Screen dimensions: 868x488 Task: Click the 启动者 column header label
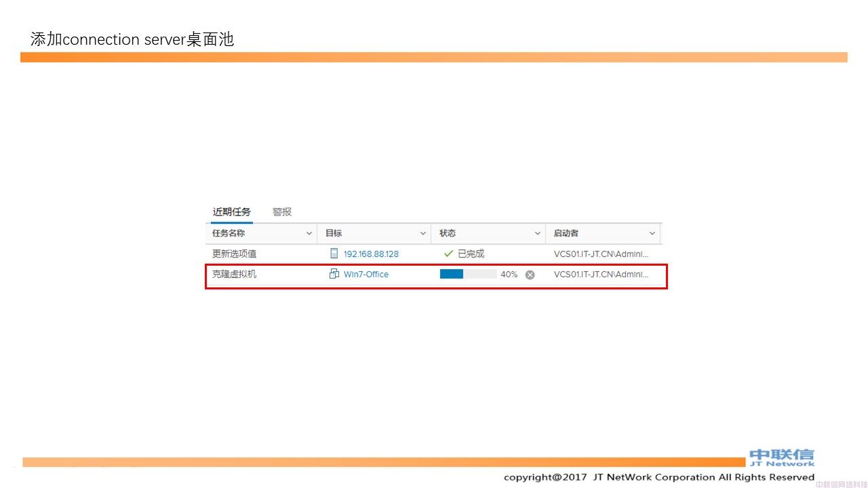coord(566,233)
